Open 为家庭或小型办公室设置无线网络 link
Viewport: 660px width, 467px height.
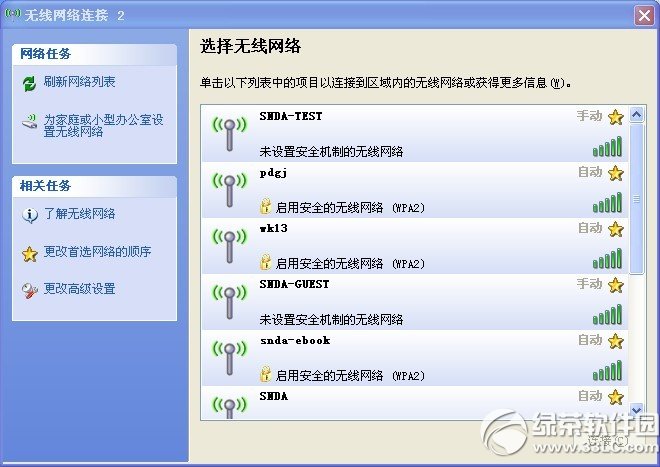click(104, 125)
